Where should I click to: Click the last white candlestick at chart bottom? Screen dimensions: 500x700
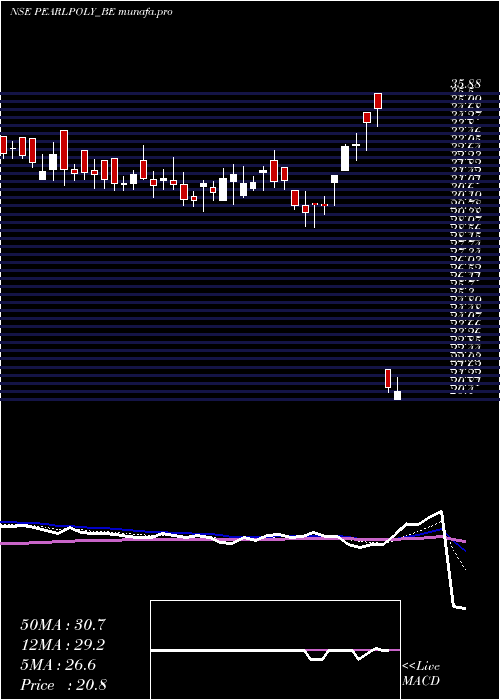pos(397,395)
